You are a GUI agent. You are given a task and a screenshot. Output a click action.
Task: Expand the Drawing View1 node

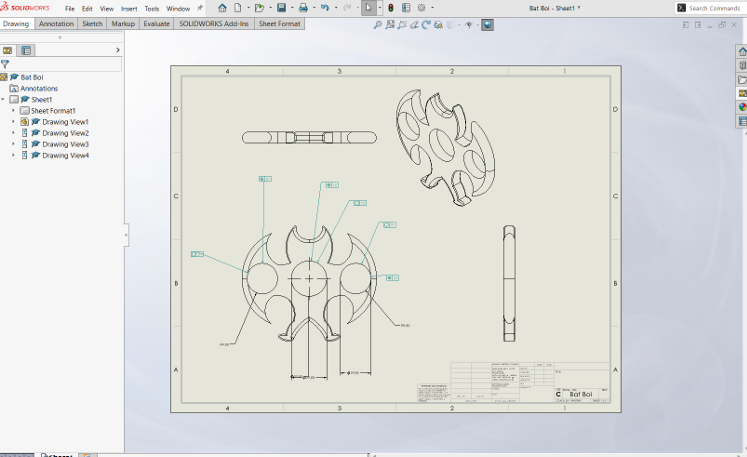(13, 122)
